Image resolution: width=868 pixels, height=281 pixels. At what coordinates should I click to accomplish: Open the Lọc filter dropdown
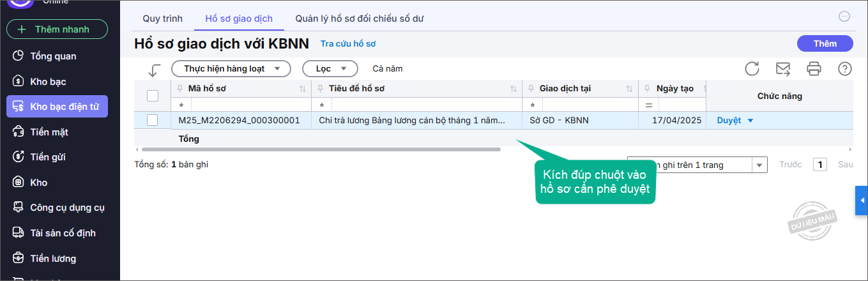(330, 68)
